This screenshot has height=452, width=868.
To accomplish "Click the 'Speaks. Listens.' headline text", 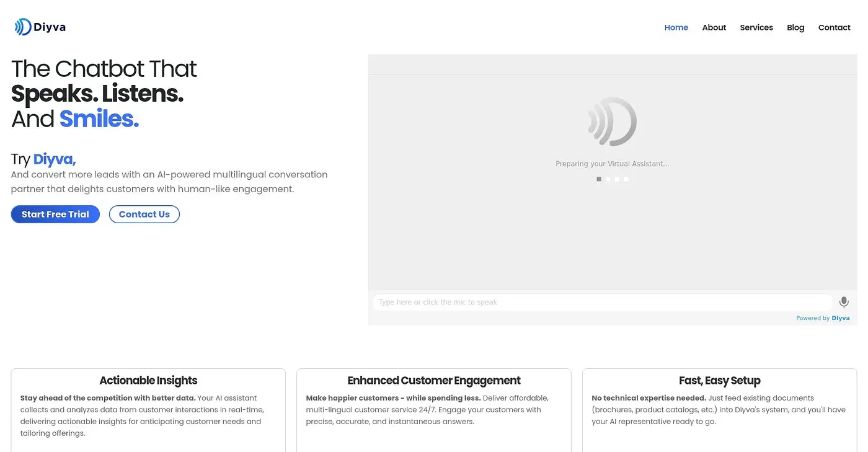I will pyautogui.click(x=97, y=94).
